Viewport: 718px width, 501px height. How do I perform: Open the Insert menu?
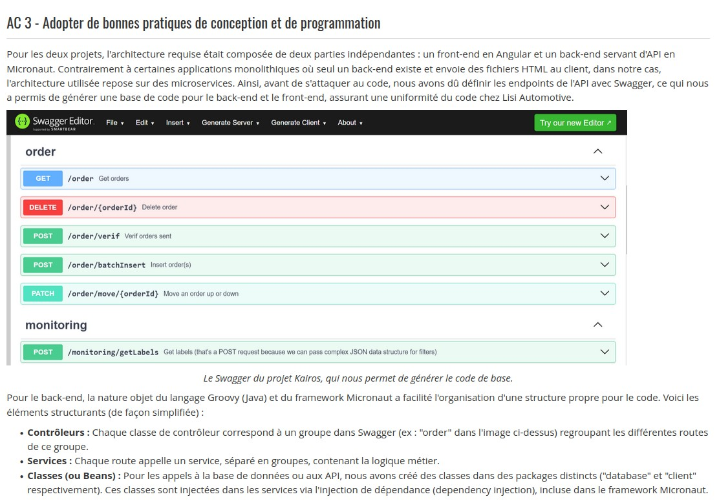pyautogui.click(x=178, y=123)
